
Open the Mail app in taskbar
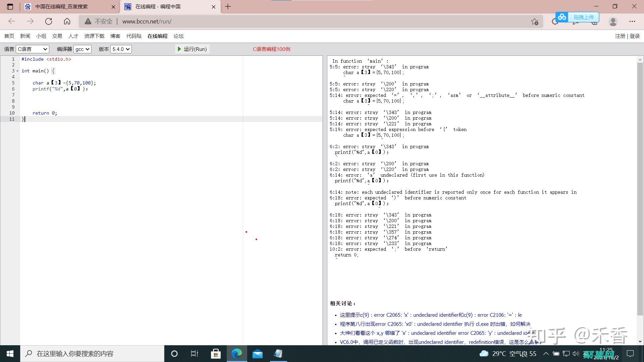tap(258, 354)
